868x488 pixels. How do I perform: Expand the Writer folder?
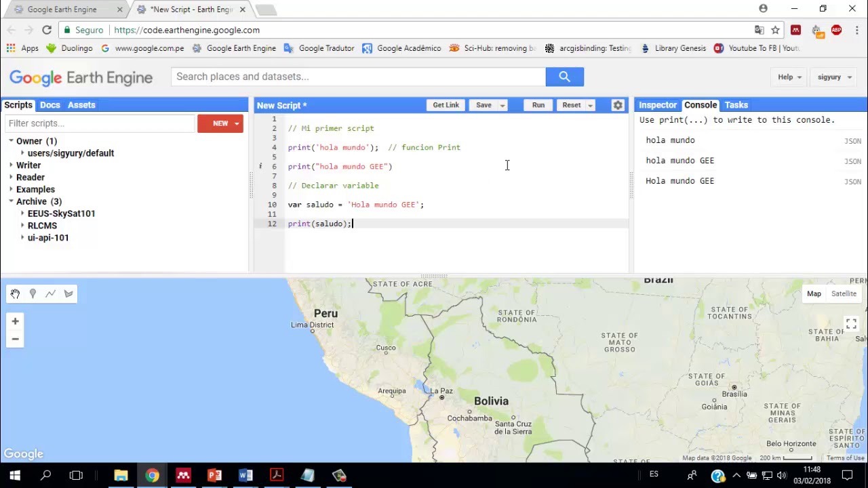(11, 165)
